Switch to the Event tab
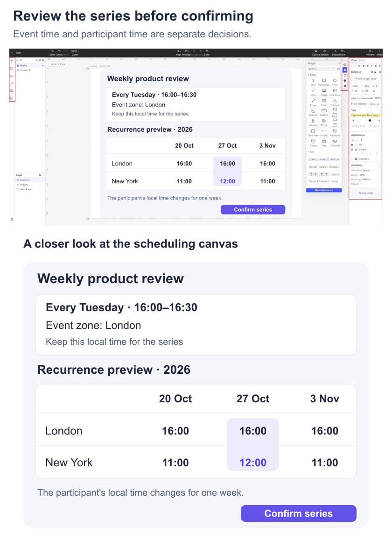Viewport: 392px width, 542px height. point(362,60)
